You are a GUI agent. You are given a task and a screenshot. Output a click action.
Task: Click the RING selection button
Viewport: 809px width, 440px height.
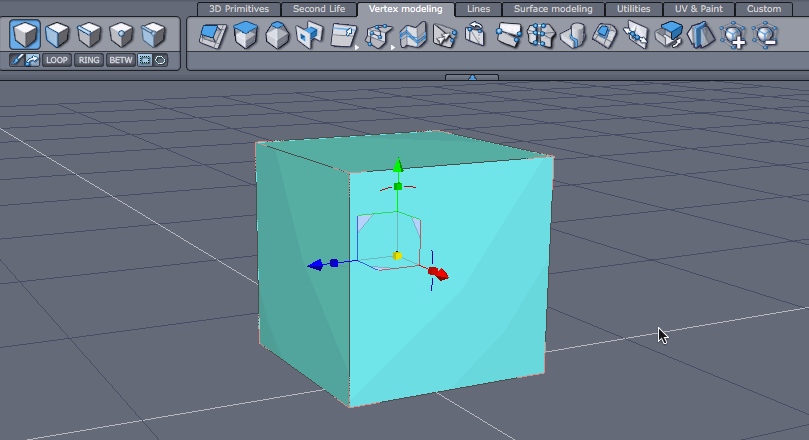(89, 60)
